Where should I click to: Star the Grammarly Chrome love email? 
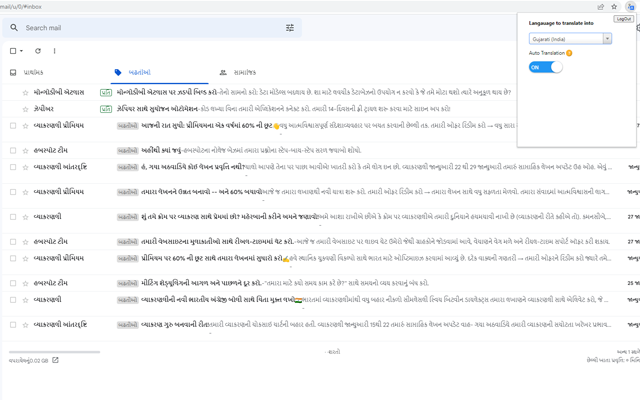[25, 217]
